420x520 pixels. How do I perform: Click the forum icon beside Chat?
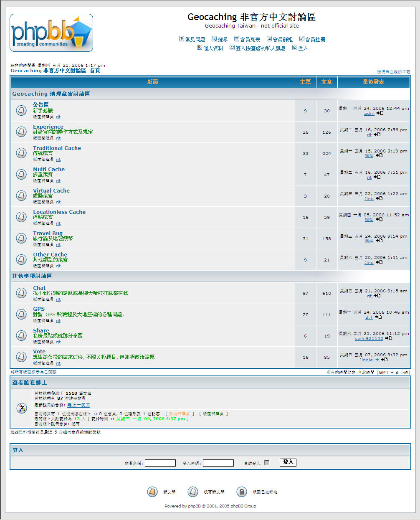[x=21, y=293]
